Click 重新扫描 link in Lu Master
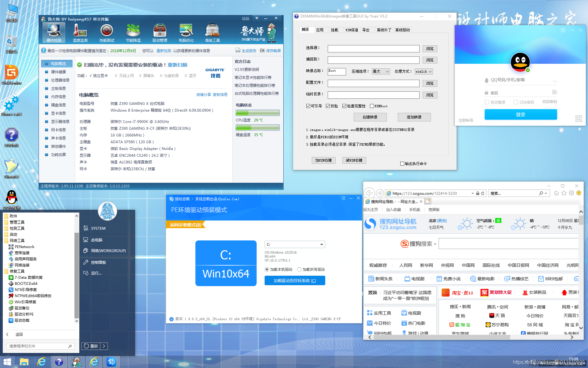 tap(177, 65)
